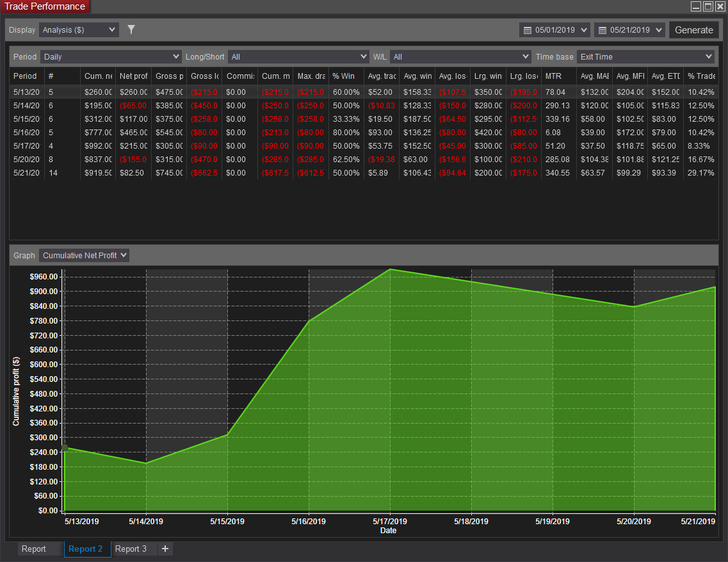The height and width of the screenshot is (562, 728).
Task: Minimize the Trade Performance window
Action: pyautogui.click(x=695, y=6)
